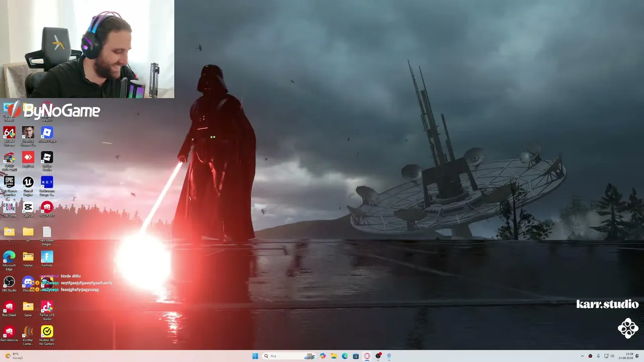Open the weather widget showing 31°C
Screen dimensions: 644x362
tap(14, 356)
